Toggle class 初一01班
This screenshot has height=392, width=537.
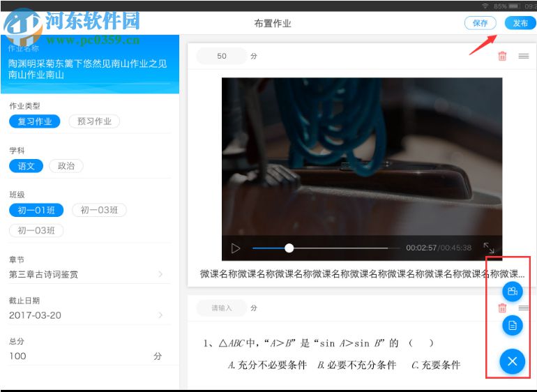pos(36,210)
